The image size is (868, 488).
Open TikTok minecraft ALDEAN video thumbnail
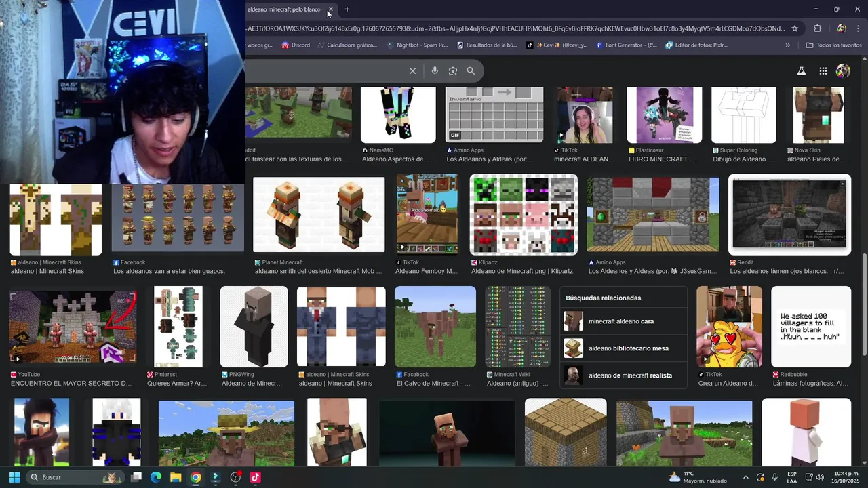point(585,115)
